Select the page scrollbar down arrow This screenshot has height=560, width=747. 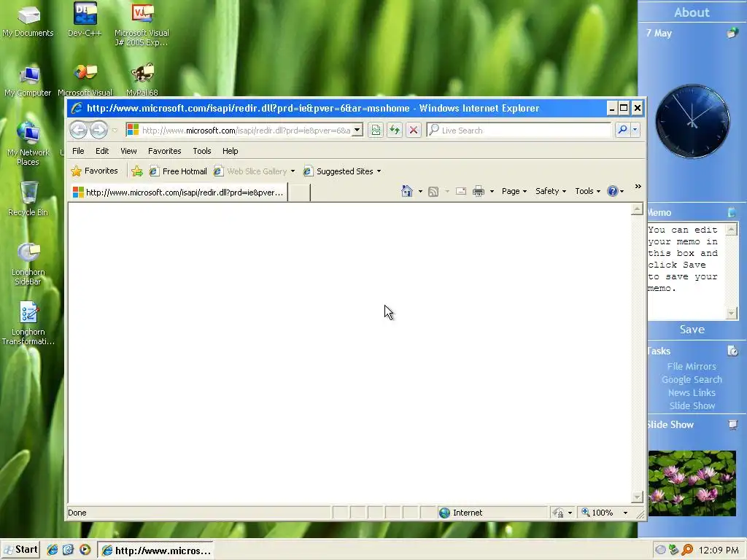click(637, 497)
